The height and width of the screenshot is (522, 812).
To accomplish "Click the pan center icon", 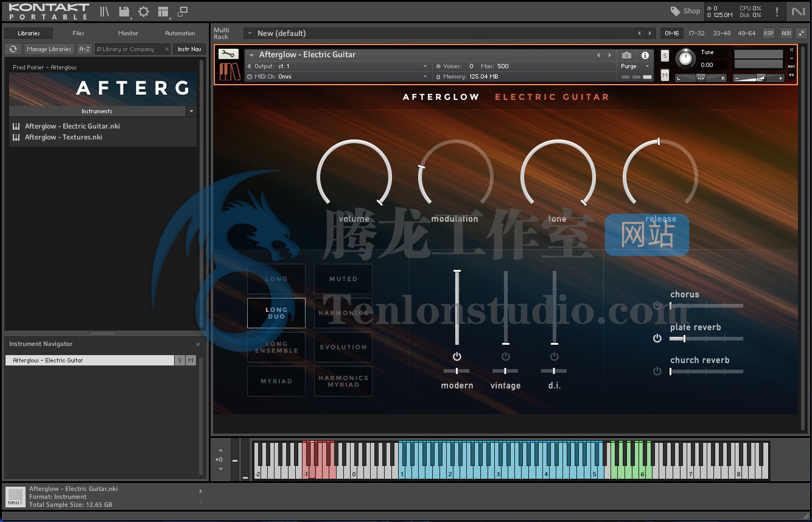I will 701,77.
